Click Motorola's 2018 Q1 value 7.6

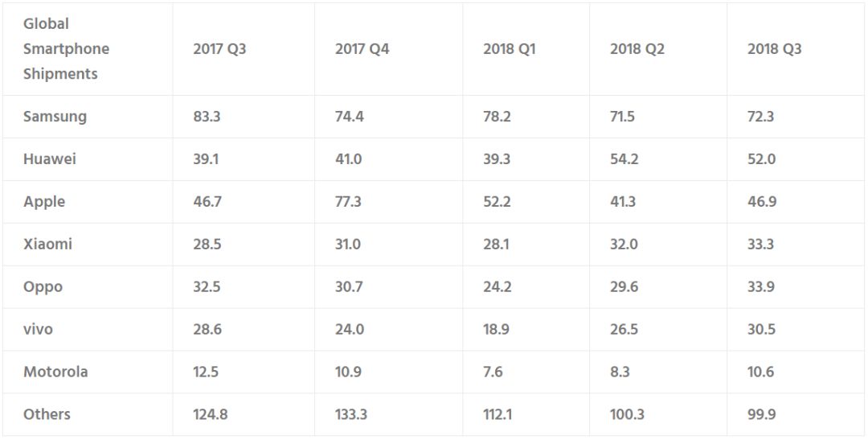493,372
